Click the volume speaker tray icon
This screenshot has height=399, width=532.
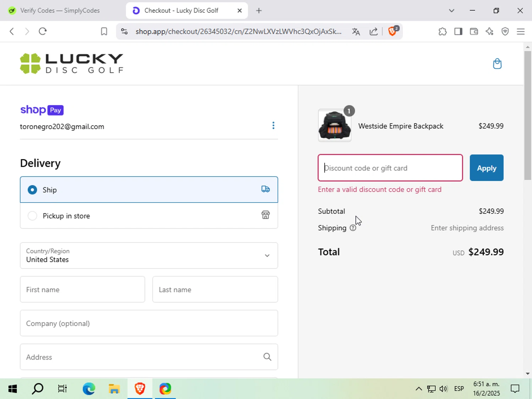click(x=443, y=389)
